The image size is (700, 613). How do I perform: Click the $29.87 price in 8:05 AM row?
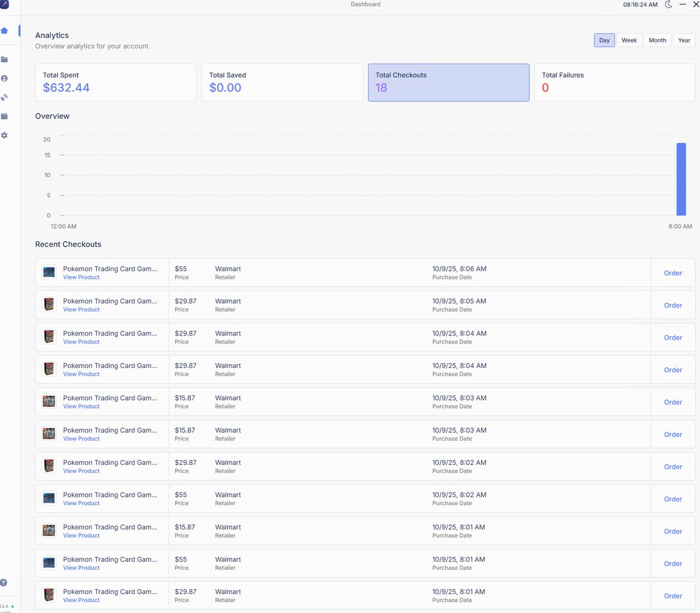[185, 301]
